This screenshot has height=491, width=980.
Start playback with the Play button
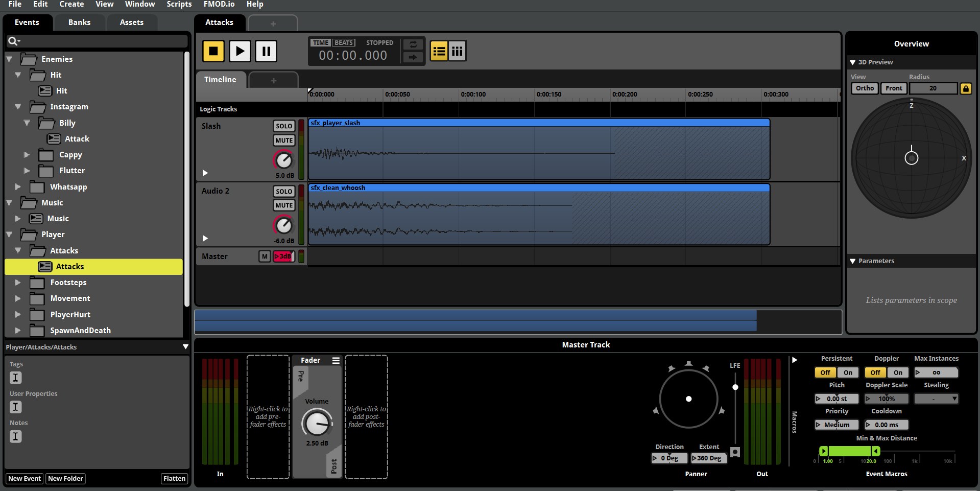tap(240, 51)
